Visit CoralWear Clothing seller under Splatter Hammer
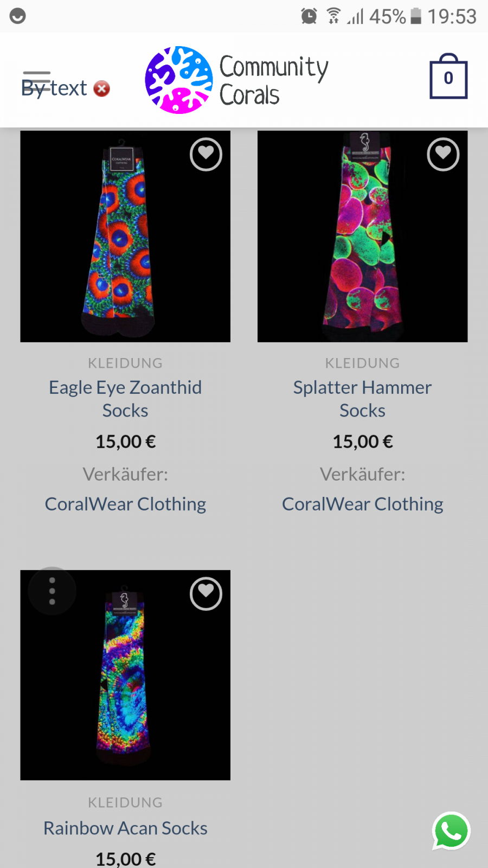 pyautogui.click(x=362, y=504)
